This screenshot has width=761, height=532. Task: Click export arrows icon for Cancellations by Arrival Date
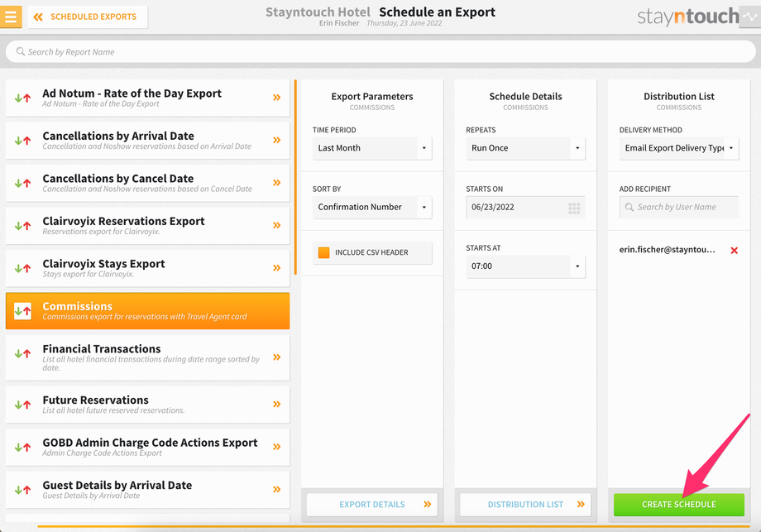23,141
